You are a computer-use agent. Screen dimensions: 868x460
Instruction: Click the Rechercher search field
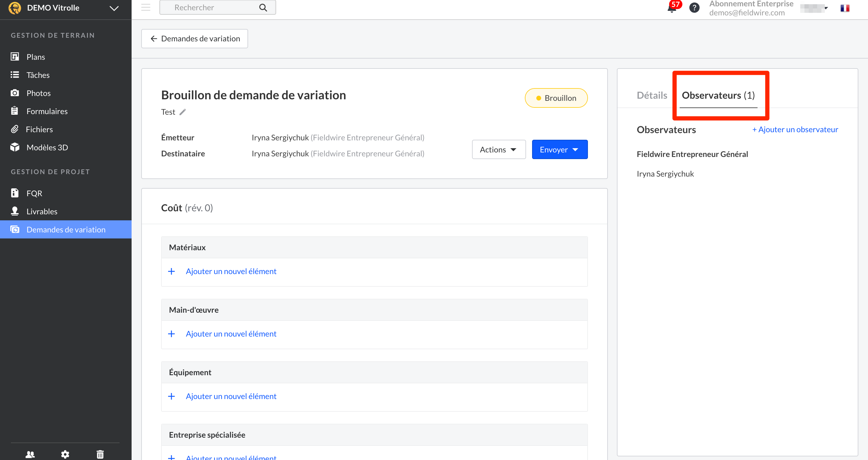point(217,8)
